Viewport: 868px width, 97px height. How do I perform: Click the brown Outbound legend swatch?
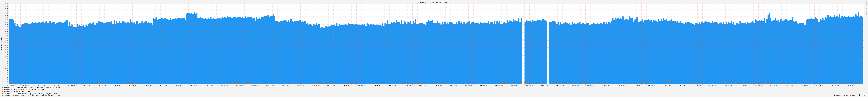(3, 93)
